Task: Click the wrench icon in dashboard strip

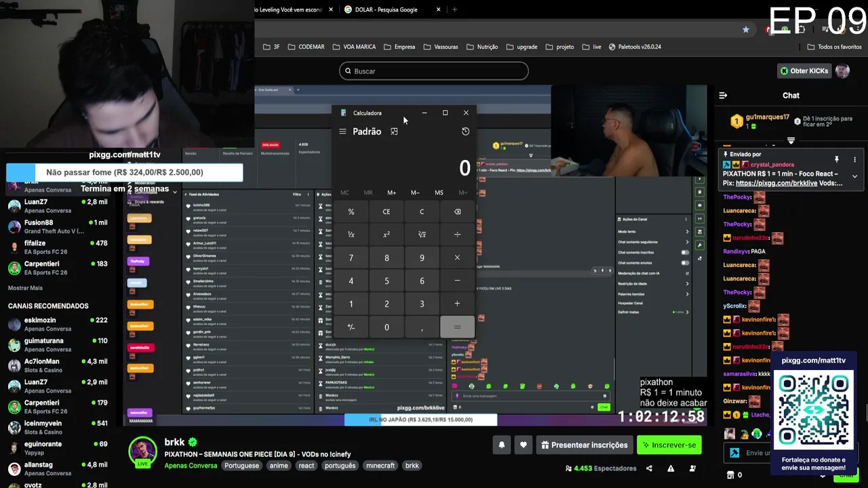Action: pyautogui.click(x=700, y=245)
